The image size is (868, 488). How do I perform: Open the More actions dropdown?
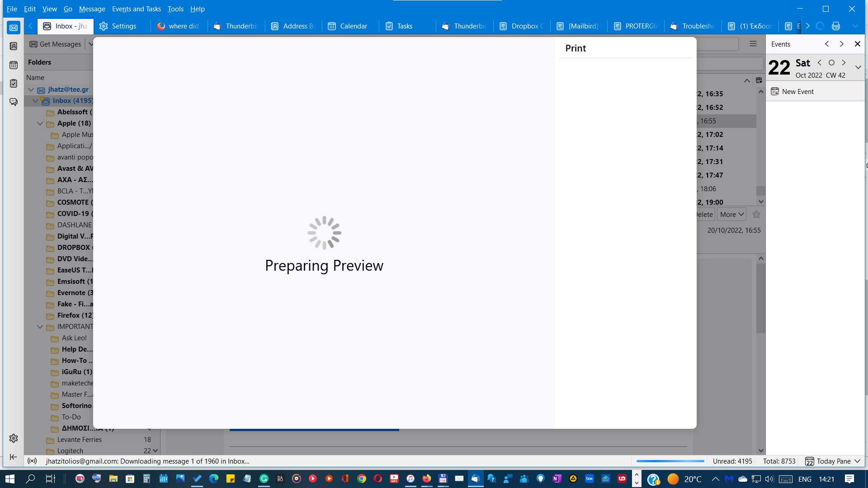coord(731,215)
